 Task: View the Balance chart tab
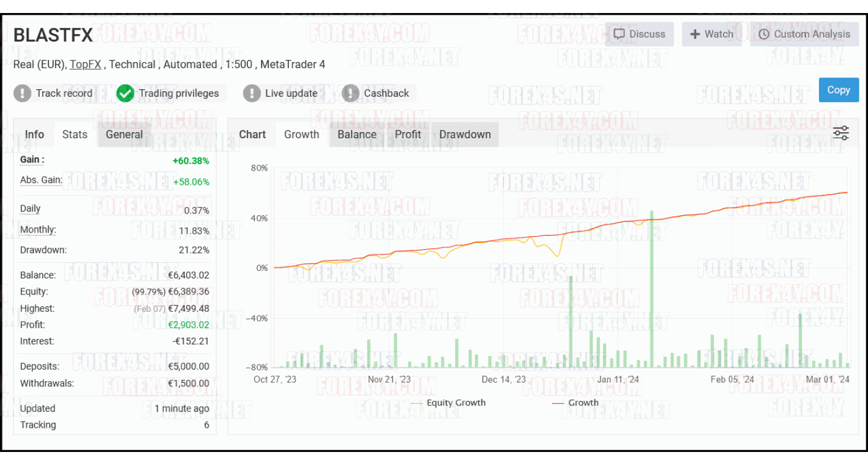coord(357,135)
